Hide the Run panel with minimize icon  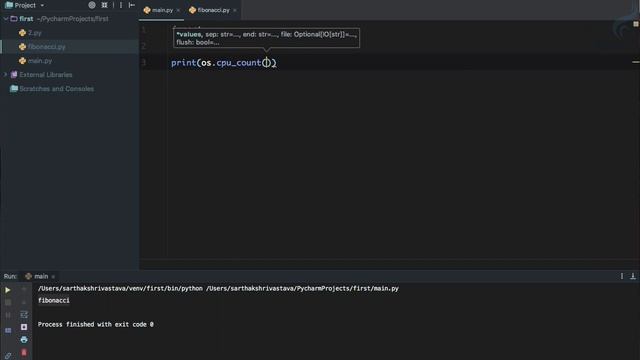[633, 276]
